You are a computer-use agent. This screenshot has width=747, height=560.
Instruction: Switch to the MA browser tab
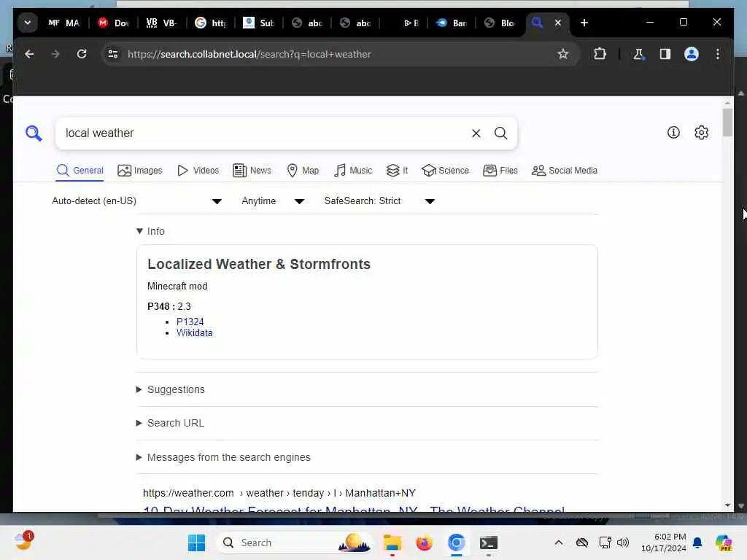(x=64, y=23)
